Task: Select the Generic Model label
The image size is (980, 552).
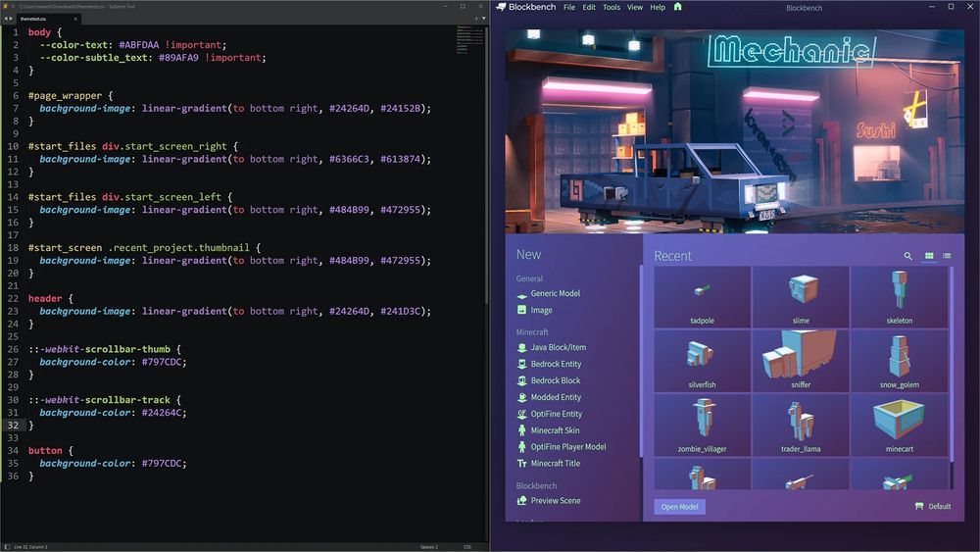Action: [555, 293]
